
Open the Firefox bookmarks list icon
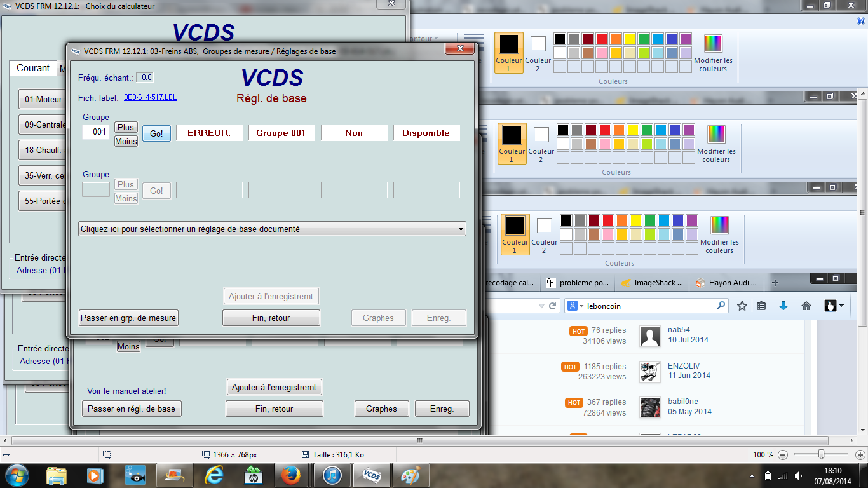762,306
